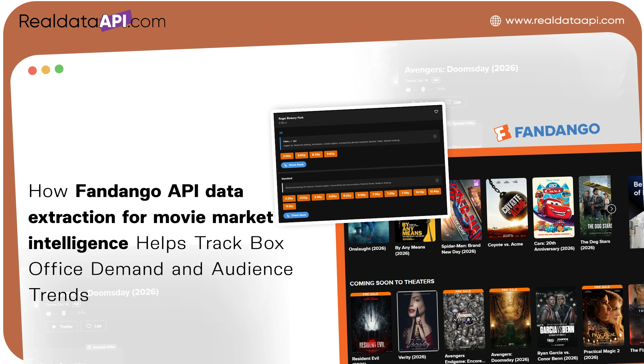
Task: Click the red window dot
Action: pos(32,71)
